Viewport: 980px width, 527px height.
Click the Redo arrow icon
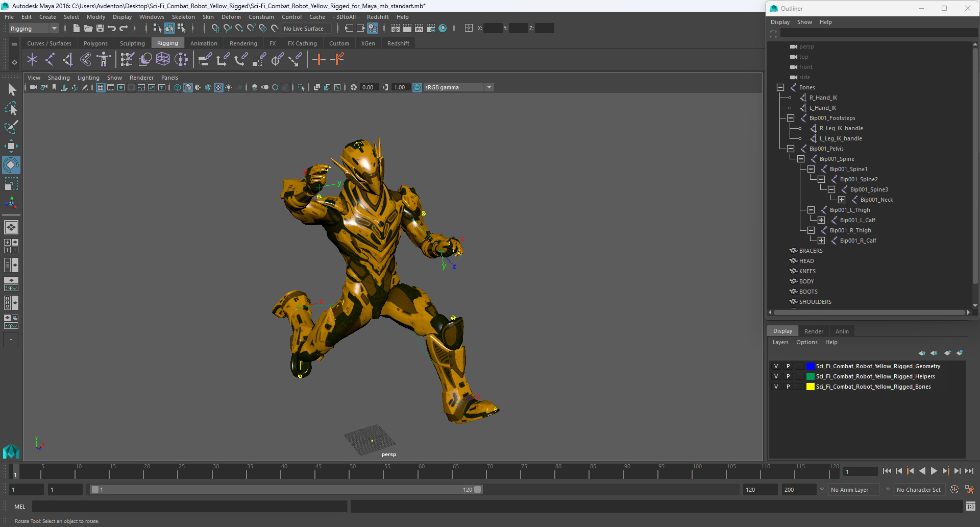coord(124,29)
